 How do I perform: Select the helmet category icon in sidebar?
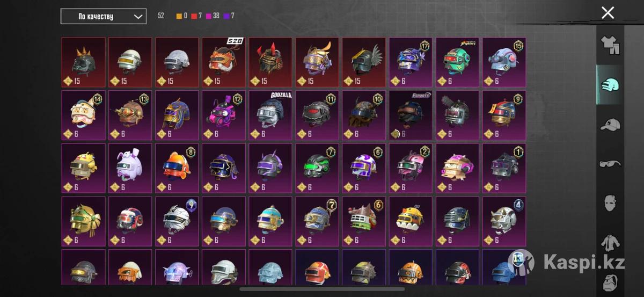tap(610, 85)
